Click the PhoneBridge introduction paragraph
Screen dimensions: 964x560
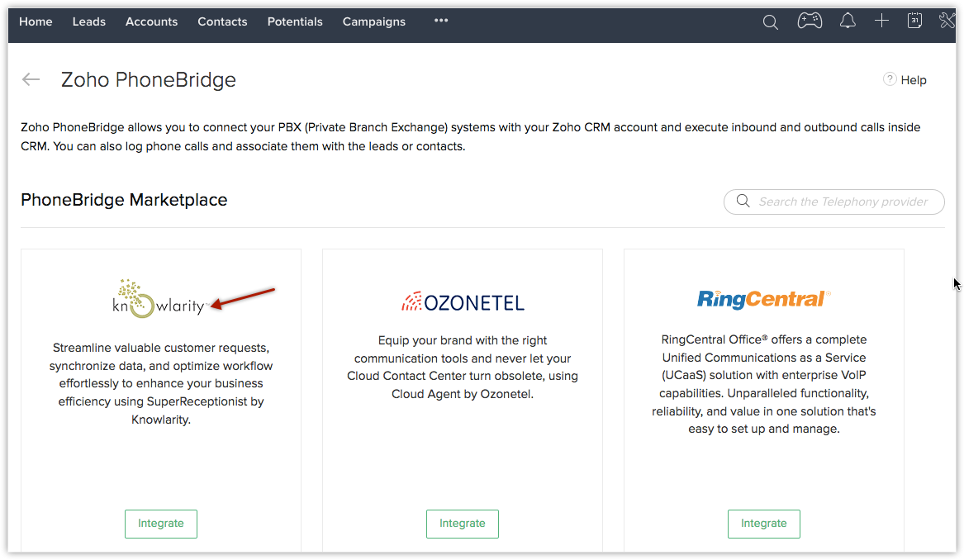(x=470, y=136)
